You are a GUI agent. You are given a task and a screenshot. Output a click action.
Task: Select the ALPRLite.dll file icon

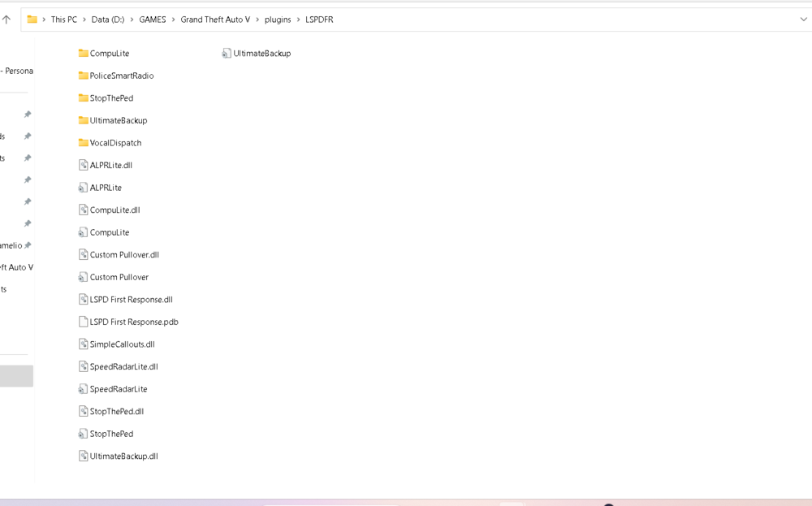[x=83, y=165]
